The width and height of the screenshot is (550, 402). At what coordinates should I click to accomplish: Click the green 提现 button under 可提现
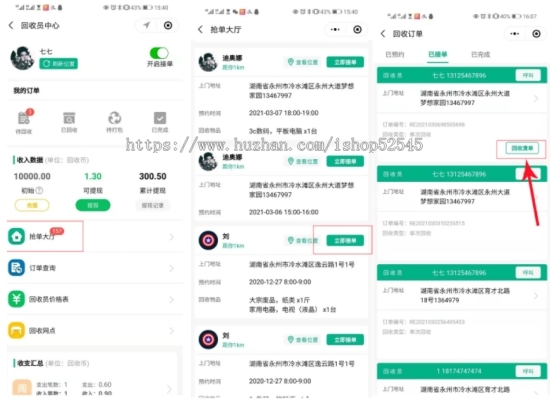[93, 205]
